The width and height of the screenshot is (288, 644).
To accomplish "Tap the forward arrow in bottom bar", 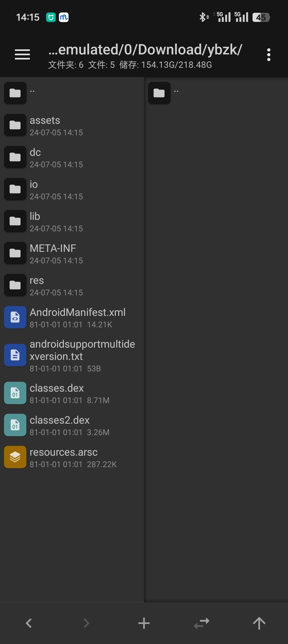I will (86, 623).
